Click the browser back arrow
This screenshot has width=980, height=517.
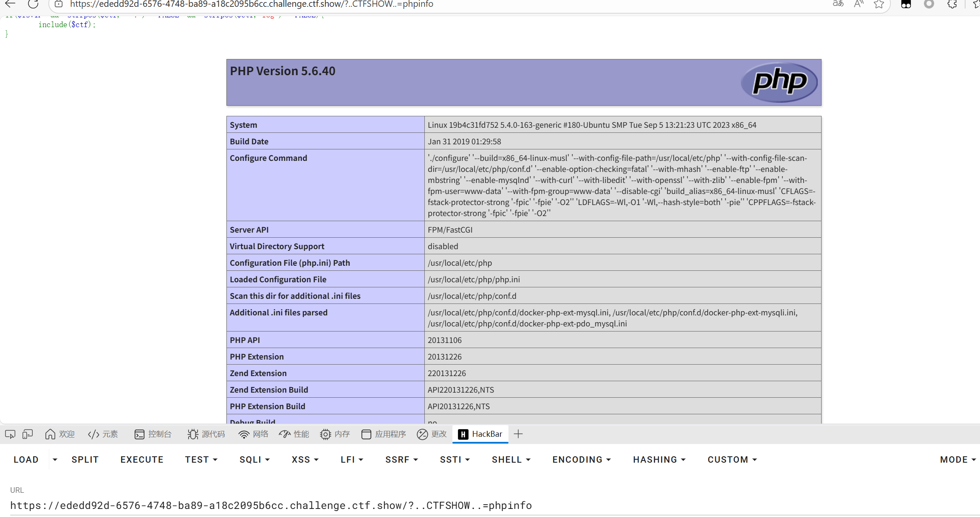10,4
